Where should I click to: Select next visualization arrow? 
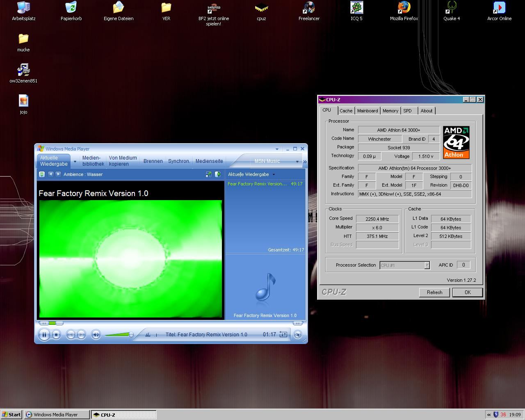58,174
